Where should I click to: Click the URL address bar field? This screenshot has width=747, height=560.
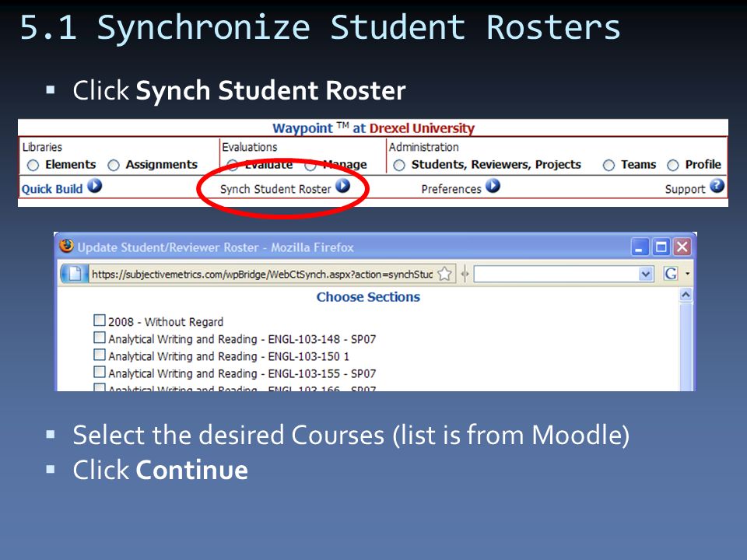(261, 275)
